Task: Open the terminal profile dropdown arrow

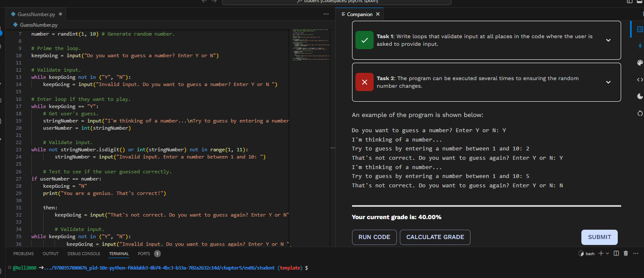Action: [608, 253]
